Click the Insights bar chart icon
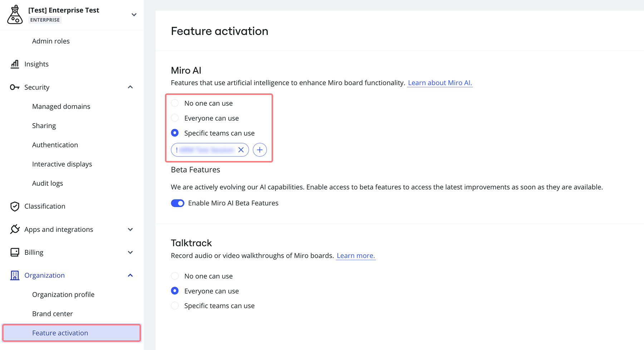This screenshot has height=350, width=644. [x=14, y=64]
